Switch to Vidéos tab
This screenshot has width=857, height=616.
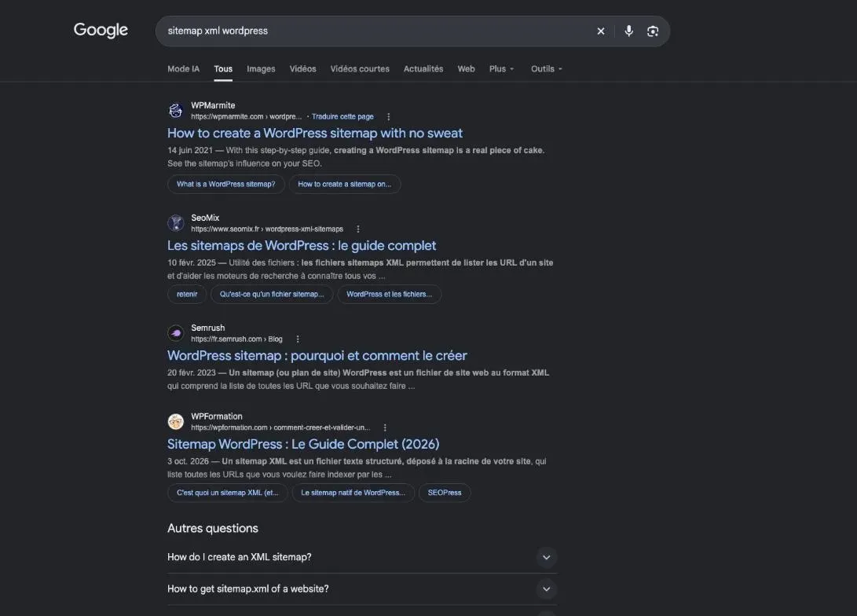[302, 69]
